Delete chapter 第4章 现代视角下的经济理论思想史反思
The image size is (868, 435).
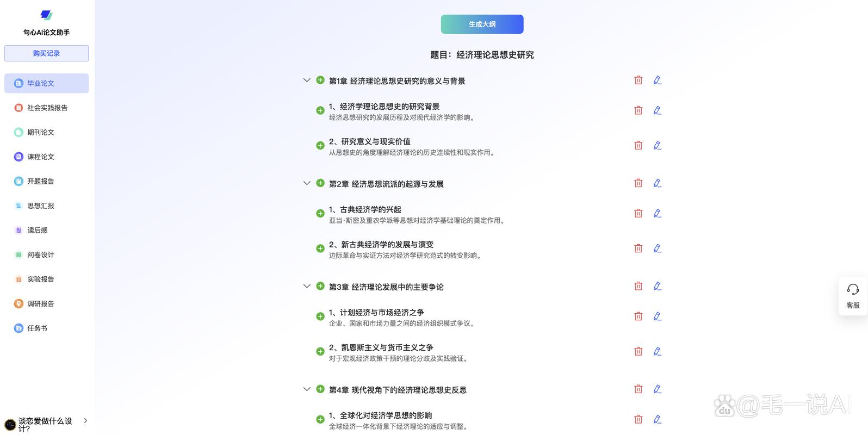pos(638,389)
